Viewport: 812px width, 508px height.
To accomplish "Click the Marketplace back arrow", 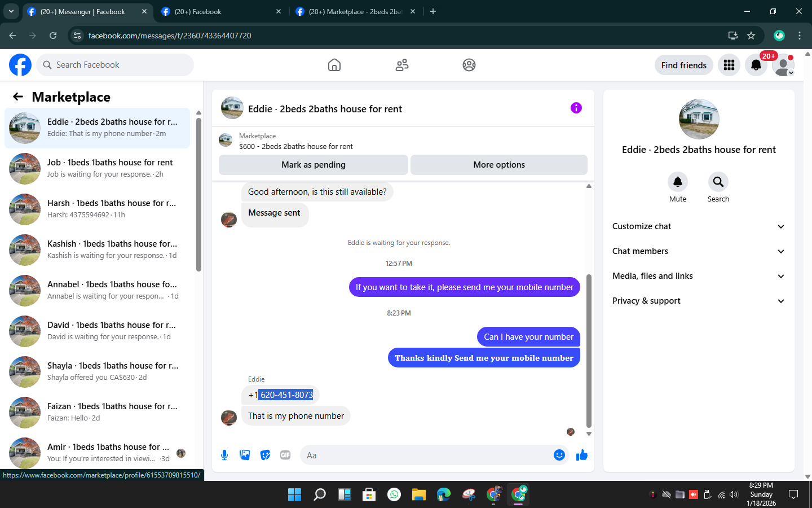I will pos(18,97).
